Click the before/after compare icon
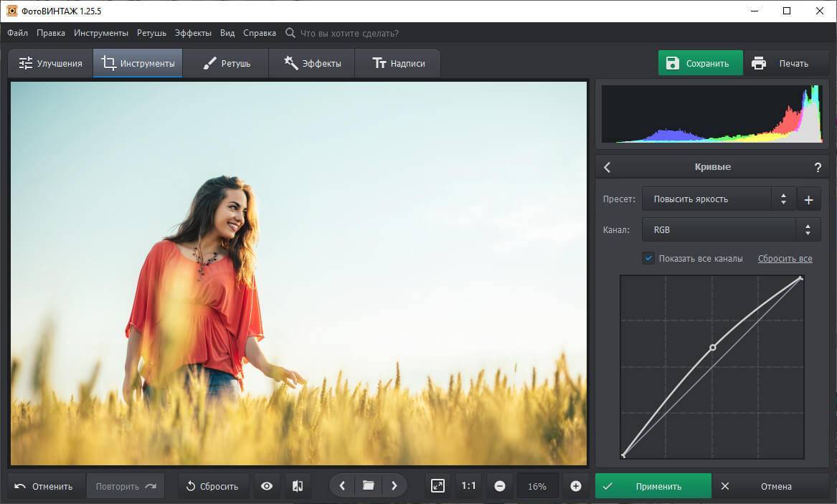Screen dimensions: 837x504 click(298, 486)
